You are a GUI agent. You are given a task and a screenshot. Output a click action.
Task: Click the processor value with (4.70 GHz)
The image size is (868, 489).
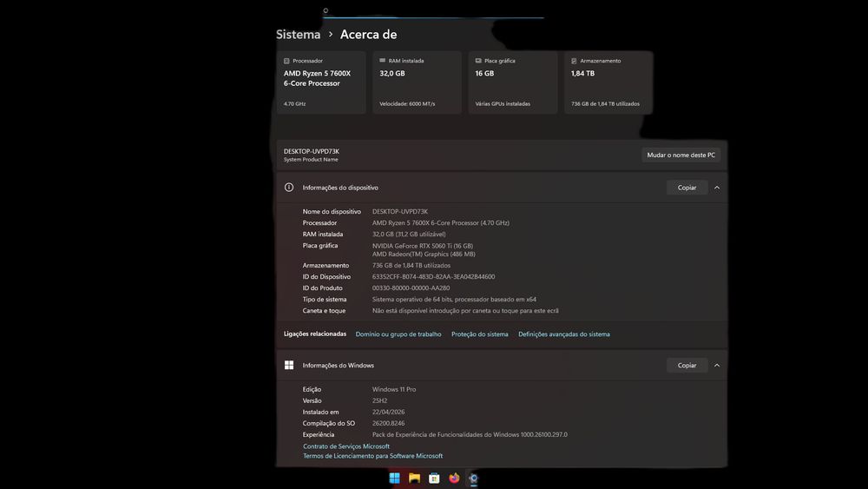tap(441, 222)
